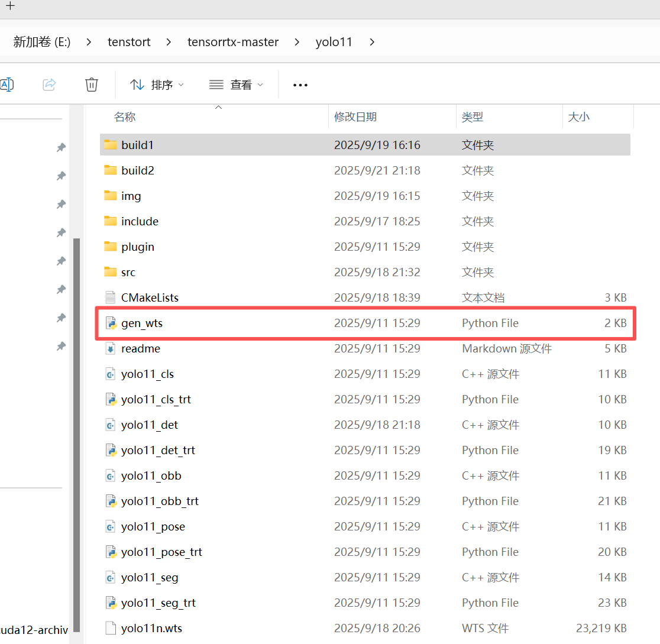The width and height of the screenshot is (660, 644).
Task: Expand chevron after tenstort breadcrumb
Action: 169,42
